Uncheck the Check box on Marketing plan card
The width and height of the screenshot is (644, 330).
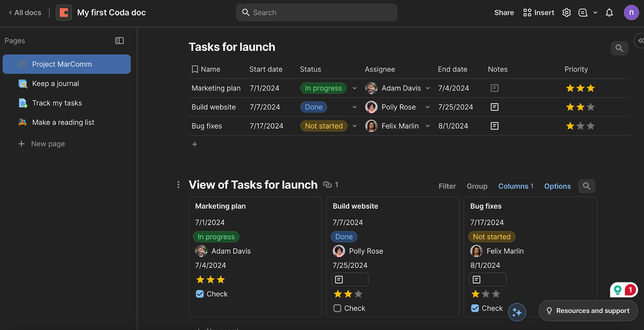(x=200, y=294)
